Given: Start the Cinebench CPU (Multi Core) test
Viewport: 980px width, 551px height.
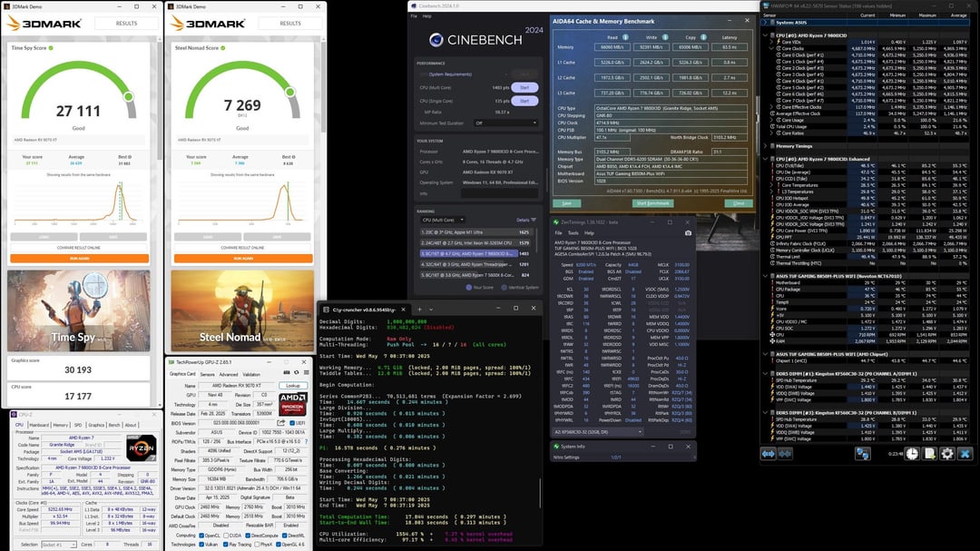Looking at the screenshot, I should (x=524, y=87).
